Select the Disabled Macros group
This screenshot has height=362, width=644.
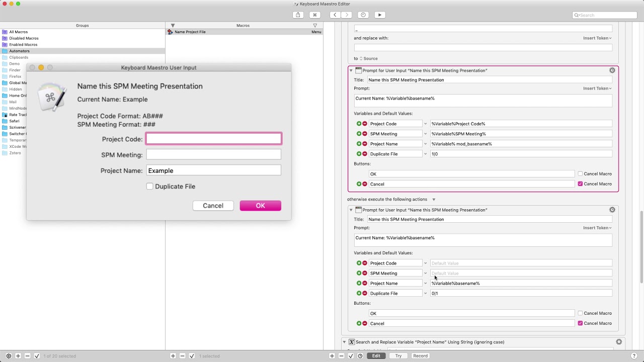pos(24,38)
